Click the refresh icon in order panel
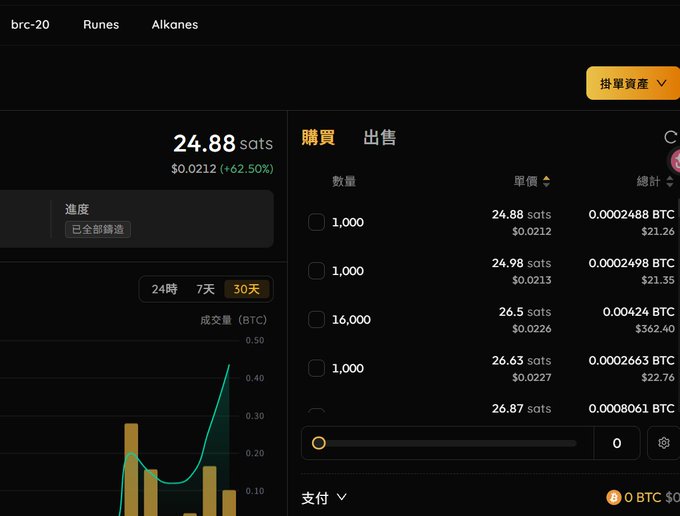The width and height of the screenshot is (680, 516). coord(670,137)
